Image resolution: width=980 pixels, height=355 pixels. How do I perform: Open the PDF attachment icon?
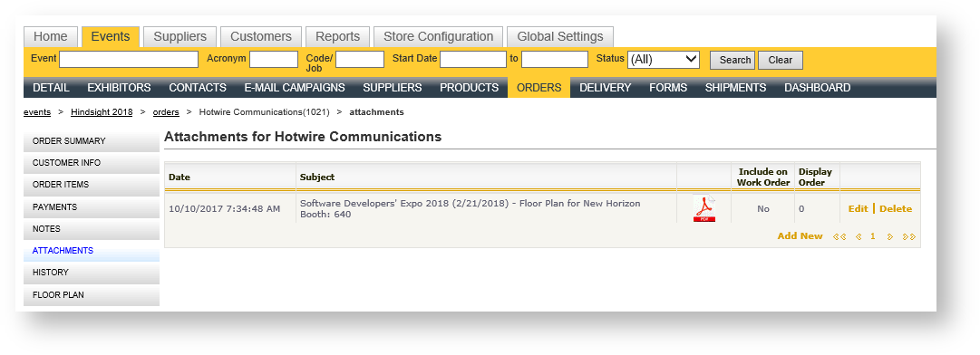[x=703, y=208]
